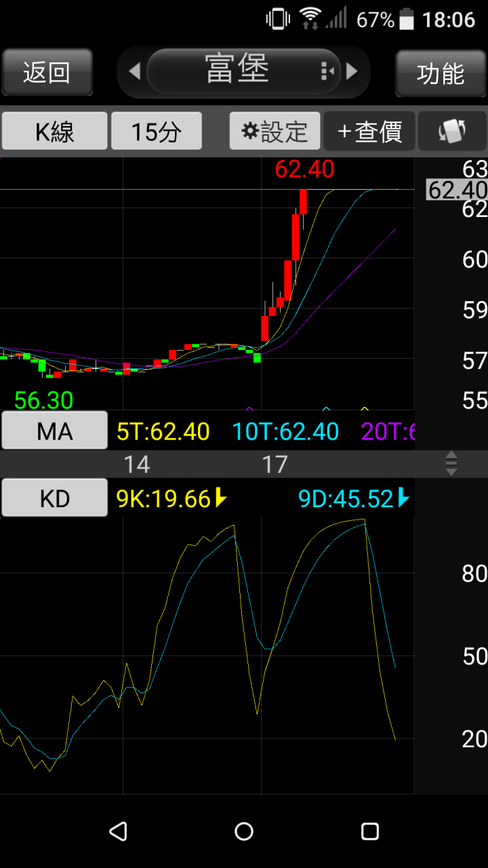Tap the vibrate mode status icon
This screenshot has height=868, width=488.
[278, 18]
